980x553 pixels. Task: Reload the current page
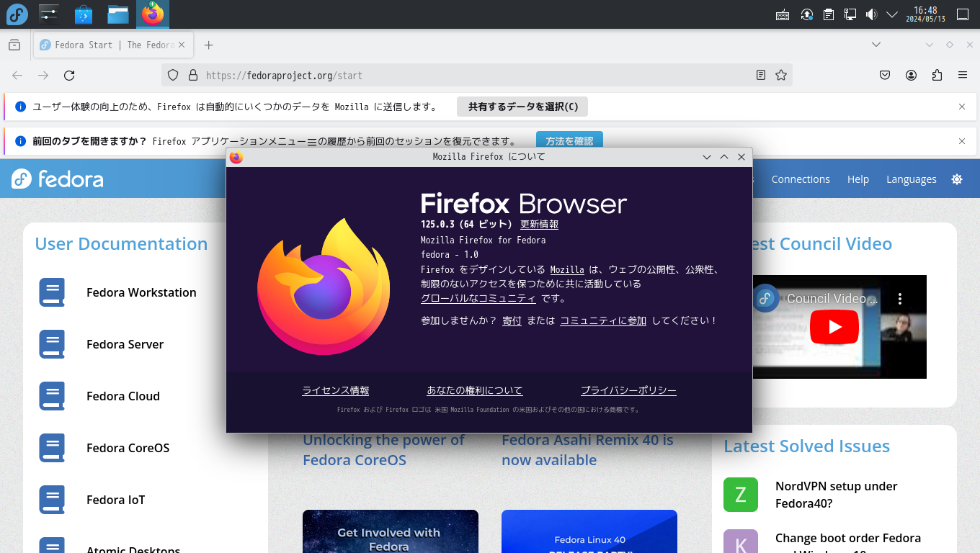pyautogui.click(x=69, y=75)
